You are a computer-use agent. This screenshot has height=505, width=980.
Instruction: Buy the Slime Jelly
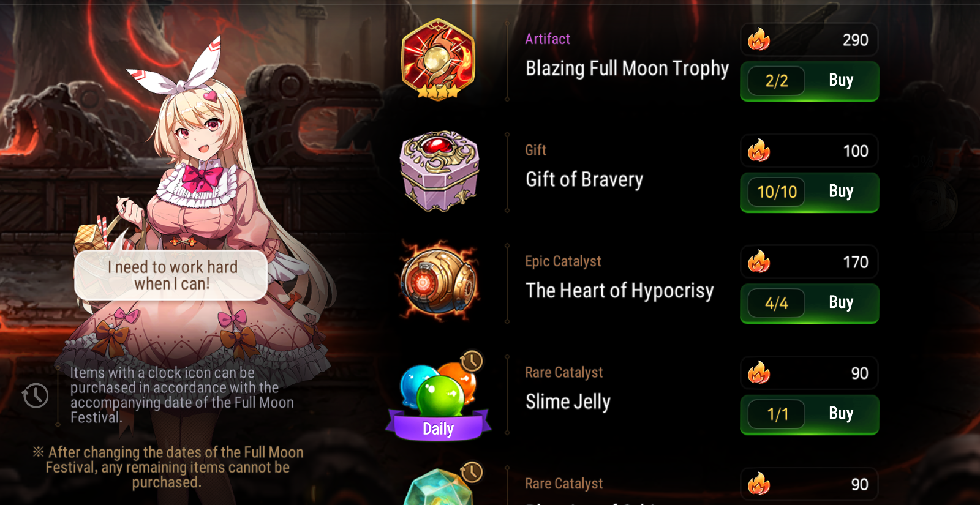coord(809,414)
